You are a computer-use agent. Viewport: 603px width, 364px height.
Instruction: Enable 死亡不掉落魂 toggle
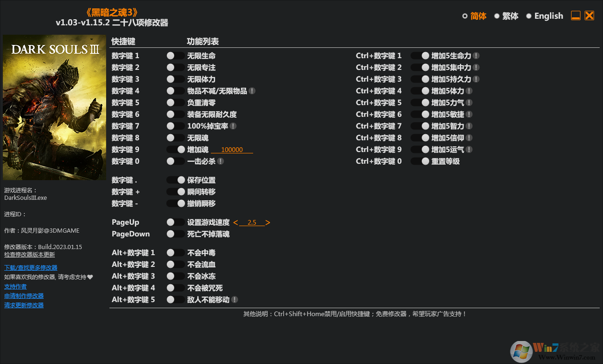click(175, 234)
